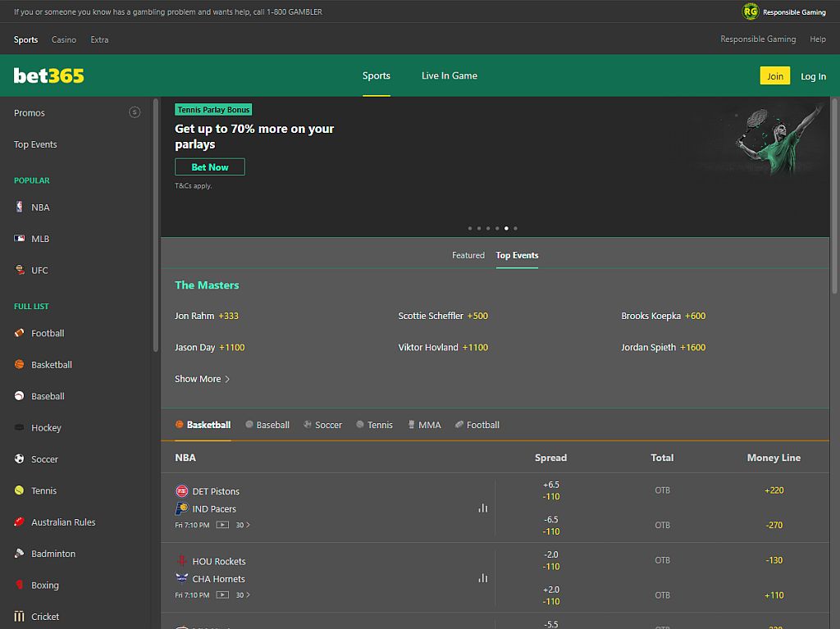Open the NBA section from the sidebar

pyautogui.click(x=39, y=207)
